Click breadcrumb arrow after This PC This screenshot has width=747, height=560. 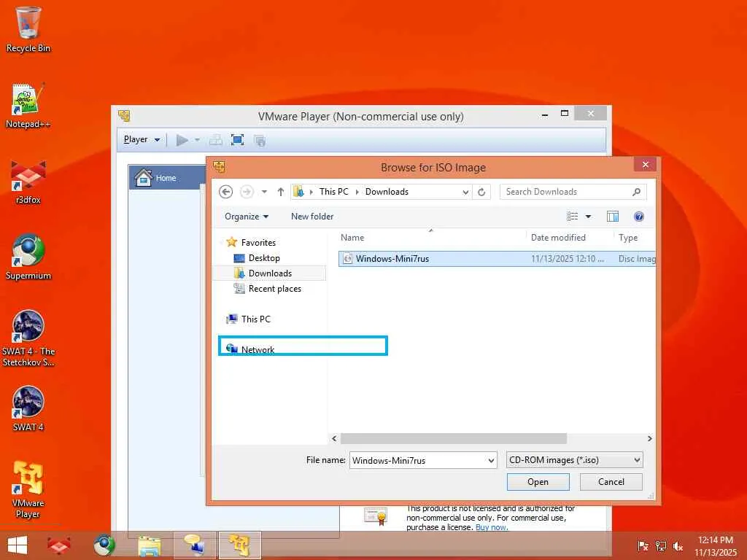click(357, 192)
